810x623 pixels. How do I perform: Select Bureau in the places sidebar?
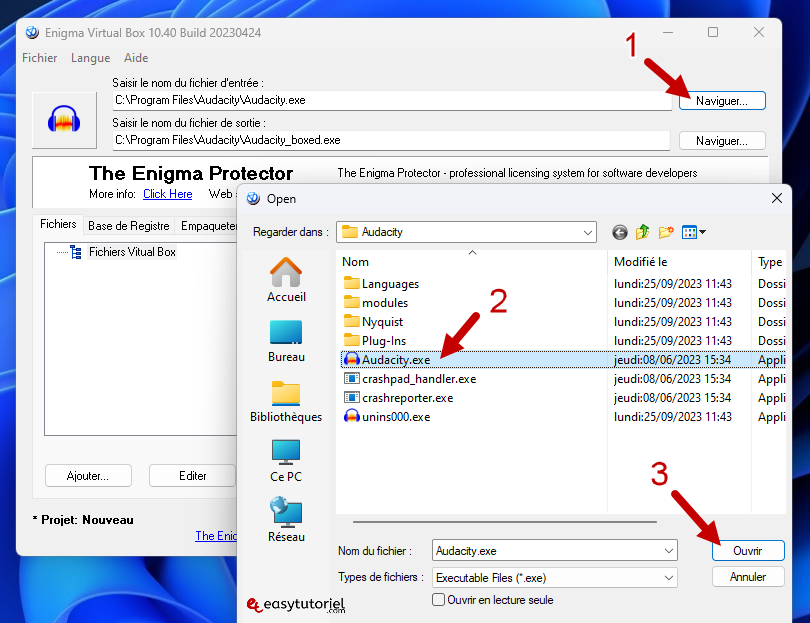pos(286,341)
